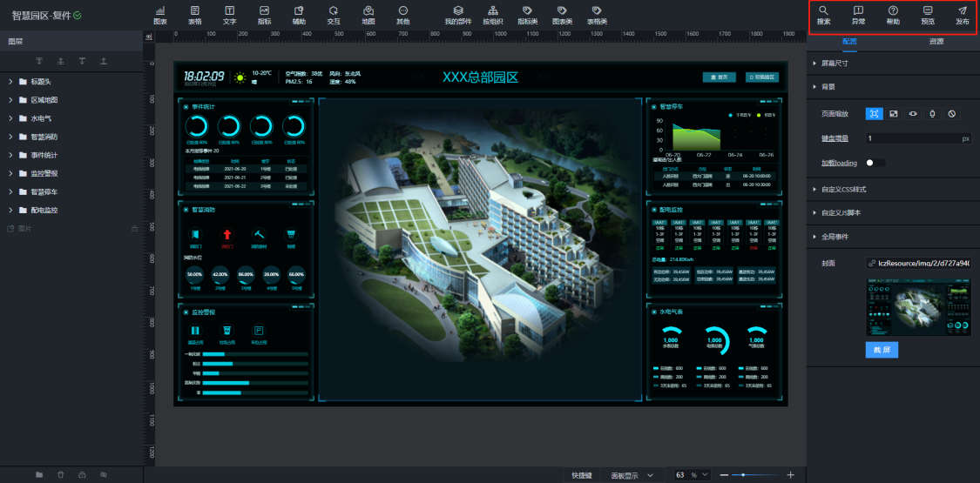Open the 预览 (preview) icon
The width and height of the screenshot is (980, 483).
point(928,14)
